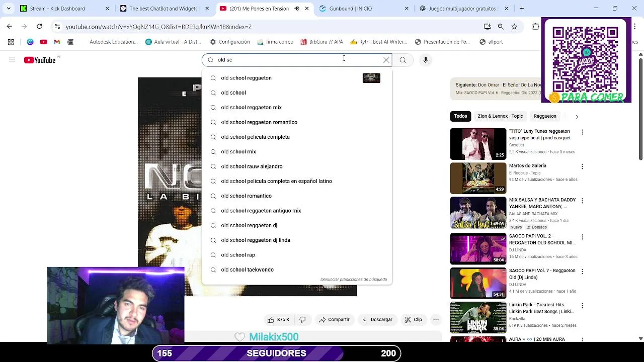Choose suggestion old school reggaeton dj linda

[297, 240]
